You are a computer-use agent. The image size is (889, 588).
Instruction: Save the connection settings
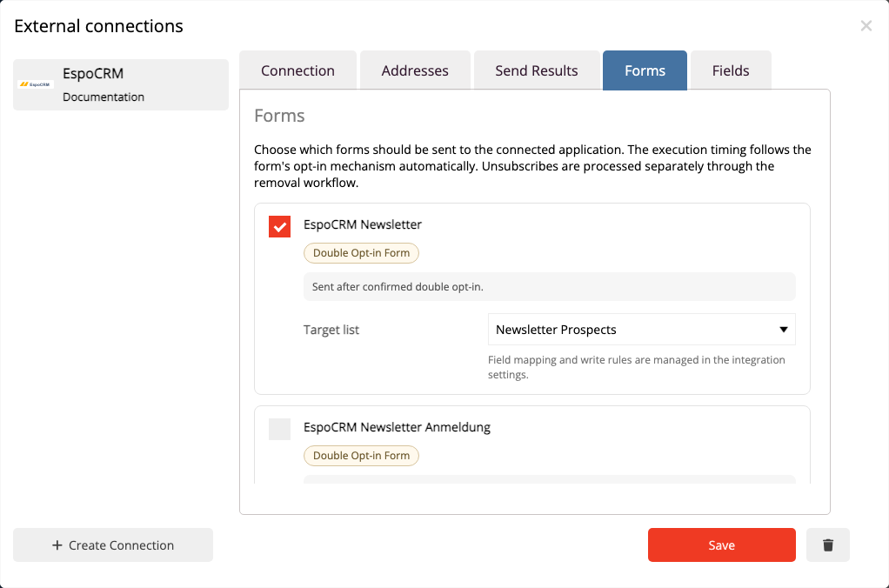point(721,545)
